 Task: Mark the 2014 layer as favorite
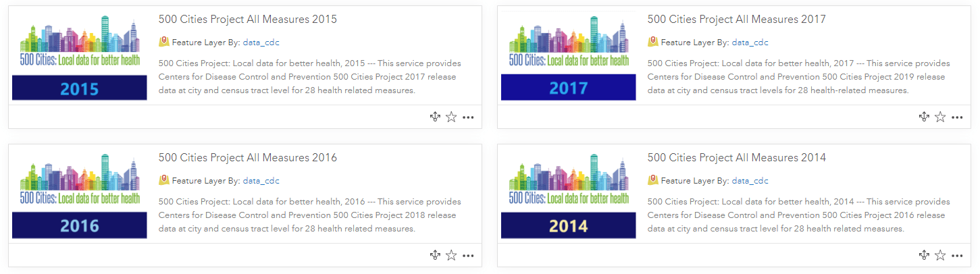(x=941, y=255)
